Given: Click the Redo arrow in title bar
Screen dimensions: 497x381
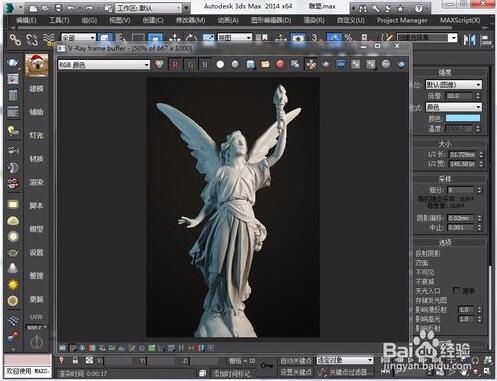Looking at the screenshot, I should (89, 8).
